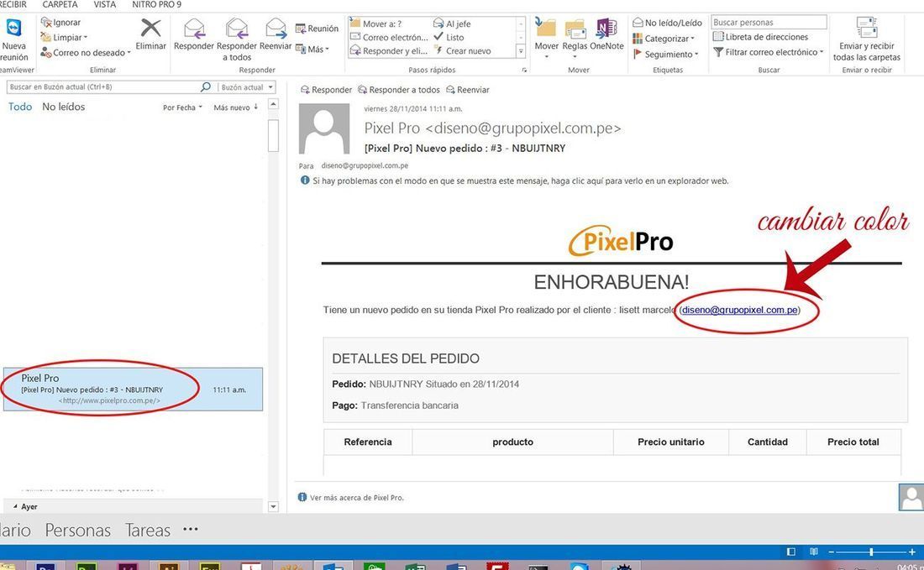Delete message with Eliminar button
This screenshot has width=924, height=570.
pos(151,34)
